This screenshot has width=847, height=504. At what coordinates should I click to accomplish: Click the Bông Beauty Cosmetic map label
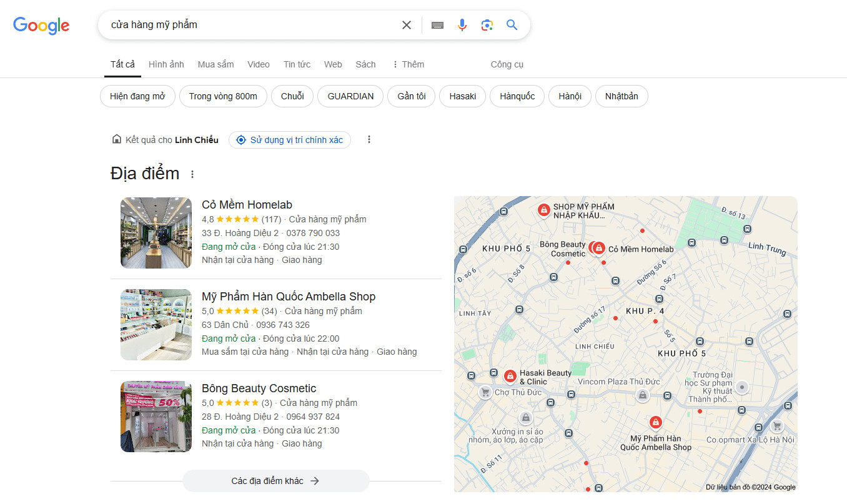[563, 249]
